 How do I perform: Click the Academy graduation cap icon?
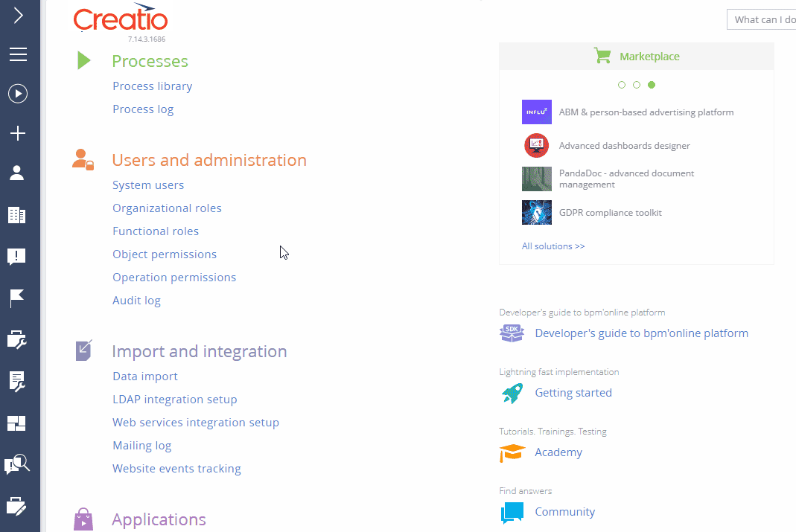[x=512, y=452]
